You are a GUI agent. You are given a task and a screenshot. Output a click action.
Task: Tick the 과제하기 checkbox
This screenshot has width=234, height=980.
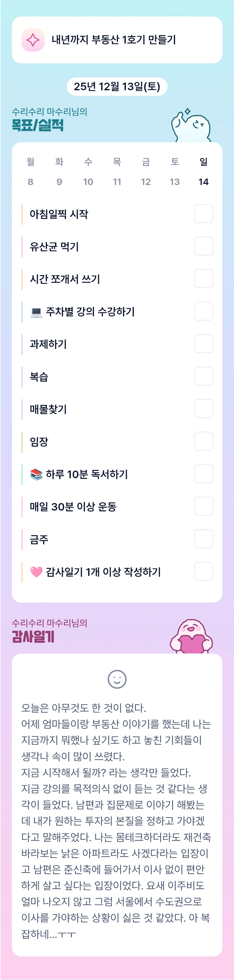203,344
